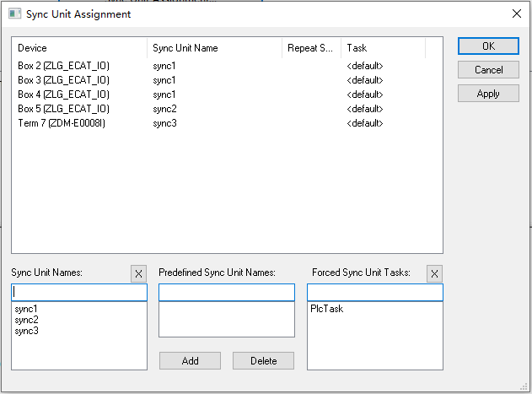Click Cancel to discard sync unit changes

[x=488, y=70]
